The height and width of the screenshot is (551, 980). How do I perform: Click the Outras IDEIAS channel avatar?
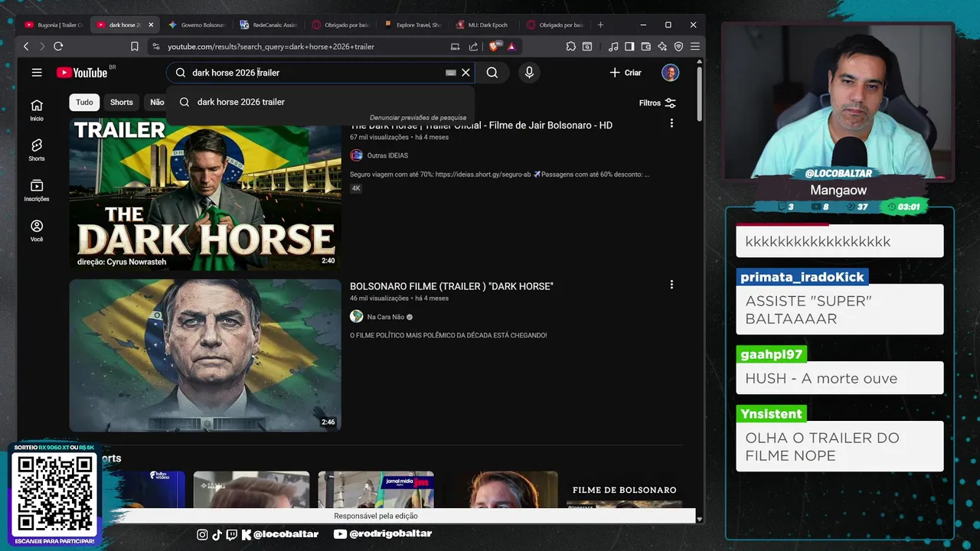[356, 155]
